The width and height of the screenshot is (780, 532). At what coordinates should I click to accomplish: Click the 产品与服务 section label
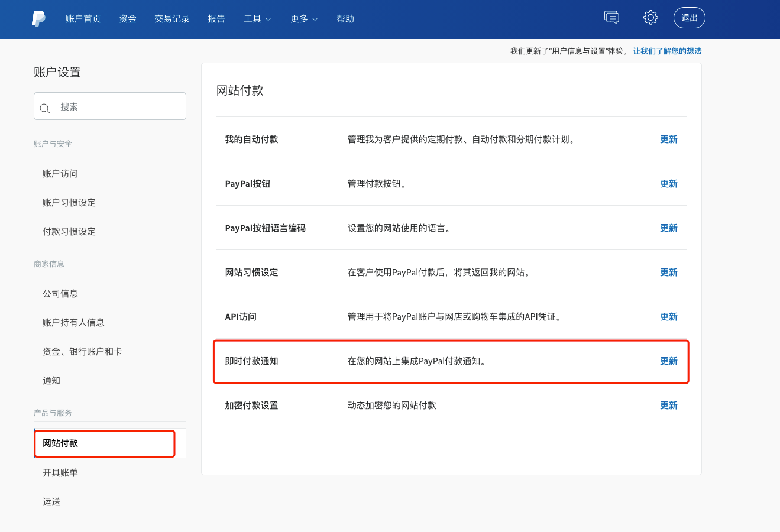click(53, 413)
